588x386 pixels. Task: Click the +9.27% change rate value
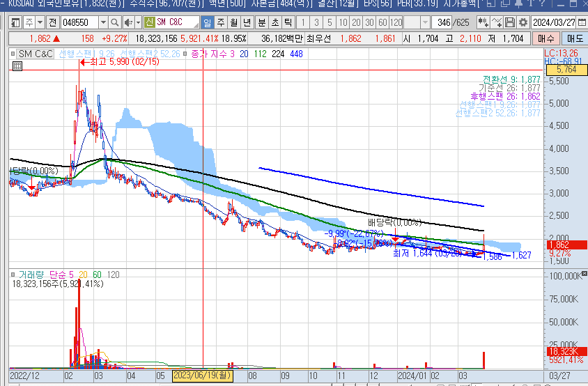pyautogui.click(x=114, y=38)
